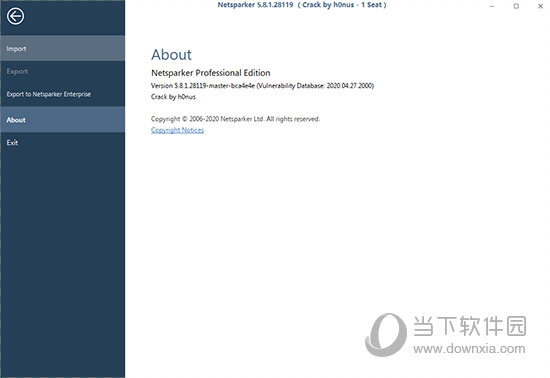Close the Netsparker window
This screenshot has height=378, width=550.
click(540, 6)
